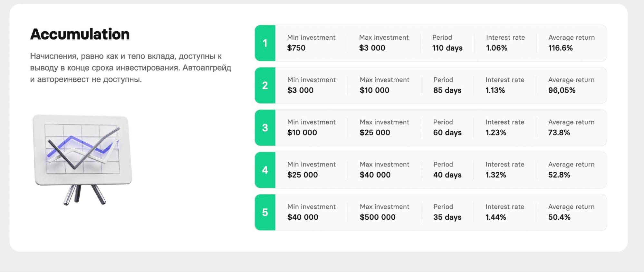Select the 1.13% interest rate value
The width and height of the screenshot is (644, 272).
tap(495, 90)
